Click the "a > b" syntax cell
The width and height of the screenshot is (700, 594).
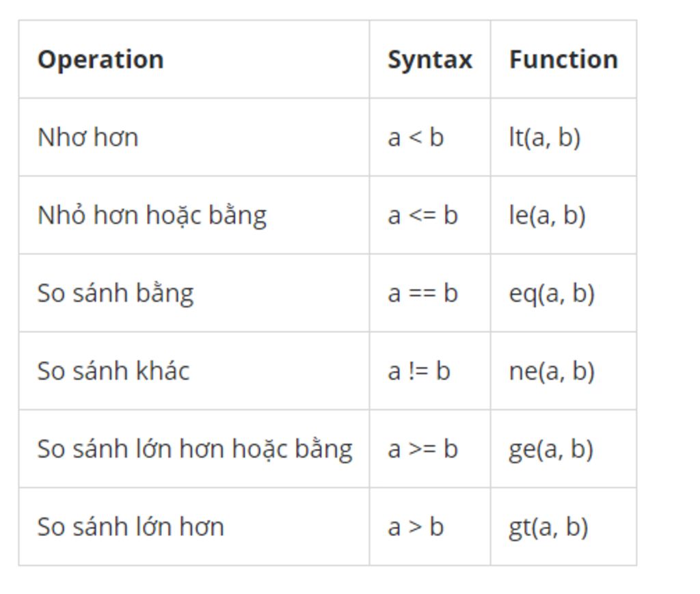(x=416, y=527)
